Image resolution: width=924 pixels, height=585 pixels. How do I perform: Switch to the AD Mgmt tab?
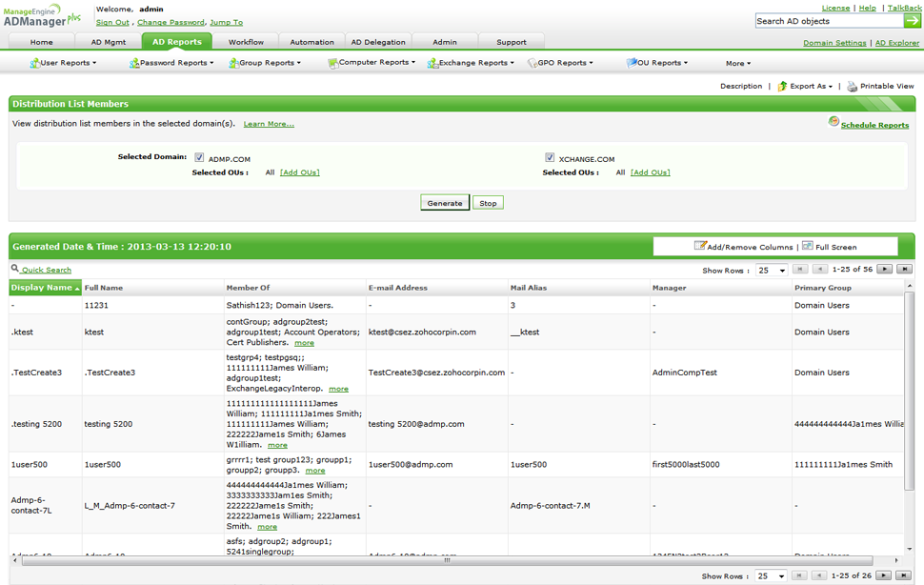pyautogui.click(x=109, y=42)
